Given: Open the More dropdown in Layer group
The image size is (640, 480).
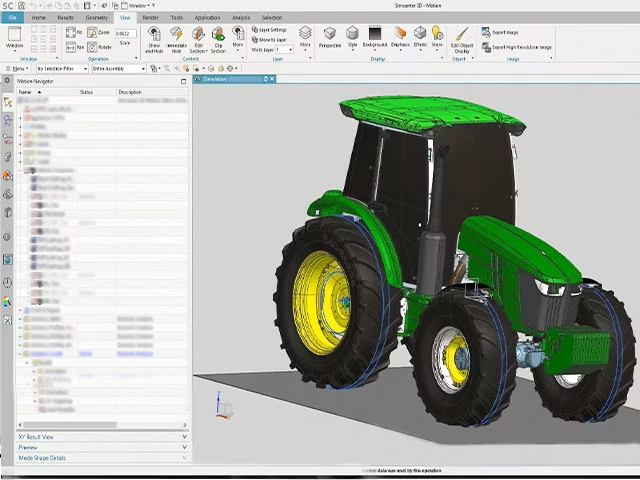Looking at the screenshot, I should (305, 38).
